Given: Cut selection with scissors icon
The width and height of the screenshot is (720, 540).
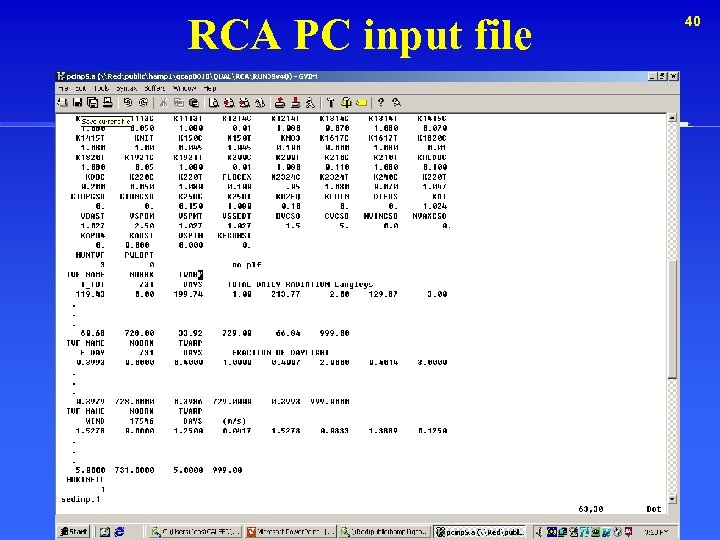Looking at the screenshot, I should coord(163,103).
